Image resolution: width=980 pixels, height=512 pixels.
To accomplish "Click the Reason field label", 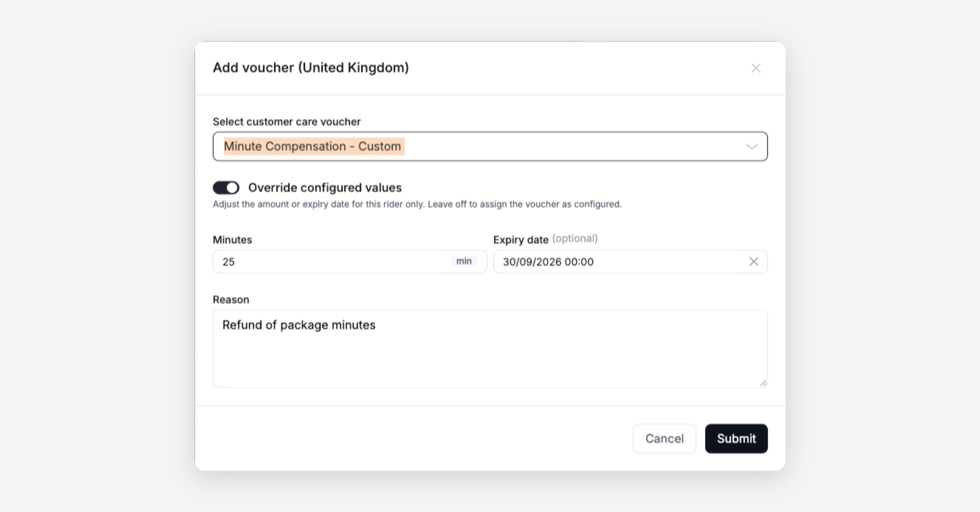I will [231, 300].
